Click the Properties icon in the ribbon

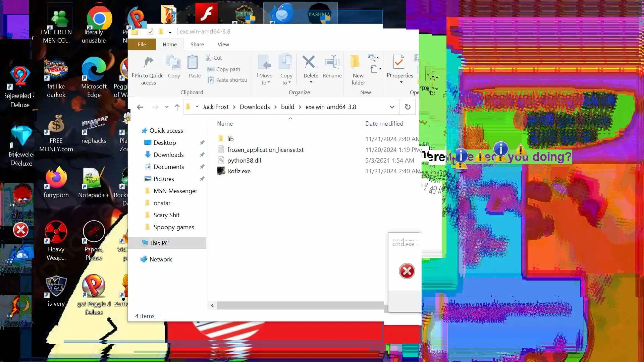(x=399, y=62)
